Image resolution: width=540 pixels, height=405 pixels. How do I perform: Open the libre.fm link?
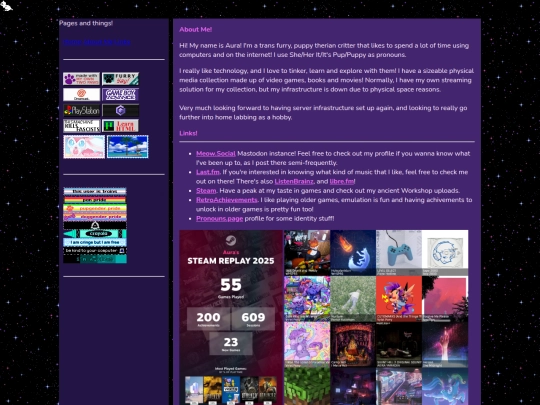click(342, 181)
